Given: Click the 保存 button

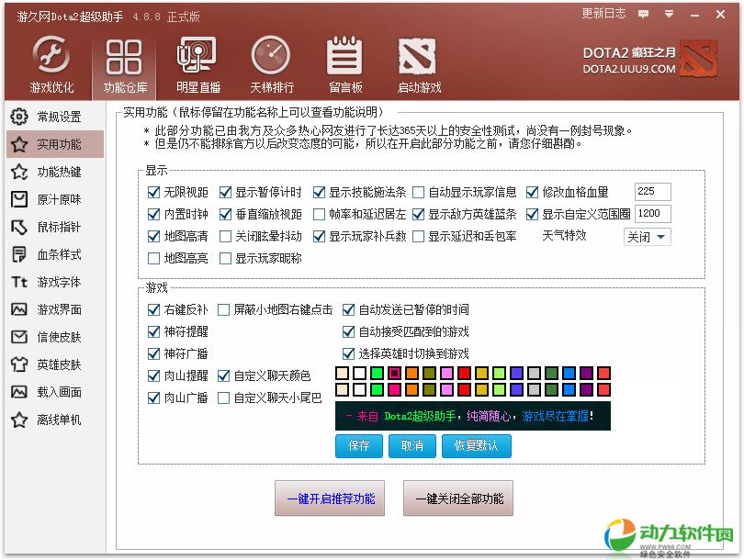Looking at the screenshot, I should (x=358, y=445).
